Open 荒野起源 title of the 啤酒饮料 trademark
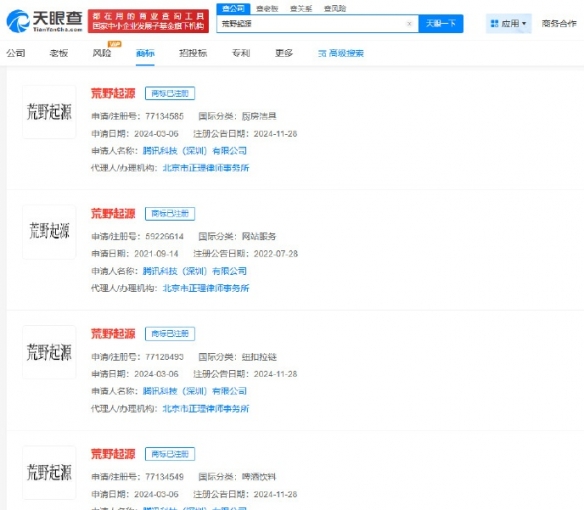The width and height of the screenshot is (584, 510). click(113, 454)
